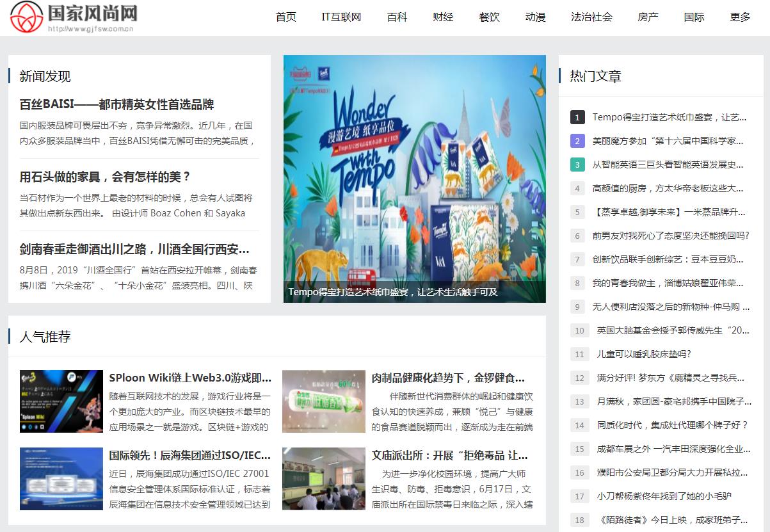Open hot article 满分好评! 梦东方《鹿精灵之寻找兵

[x=671, y=378]
